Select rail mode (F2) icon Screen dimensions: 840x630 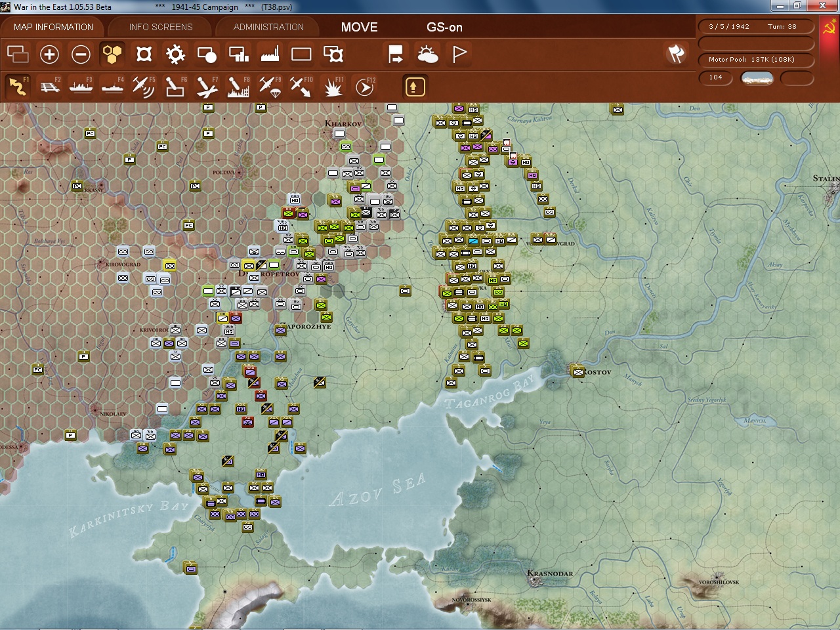click(x=49, y=86)
